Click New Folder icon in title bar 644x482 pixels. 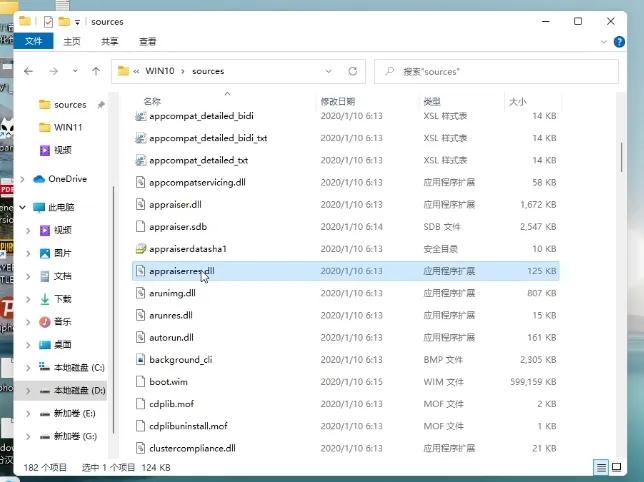pos(64,21)
